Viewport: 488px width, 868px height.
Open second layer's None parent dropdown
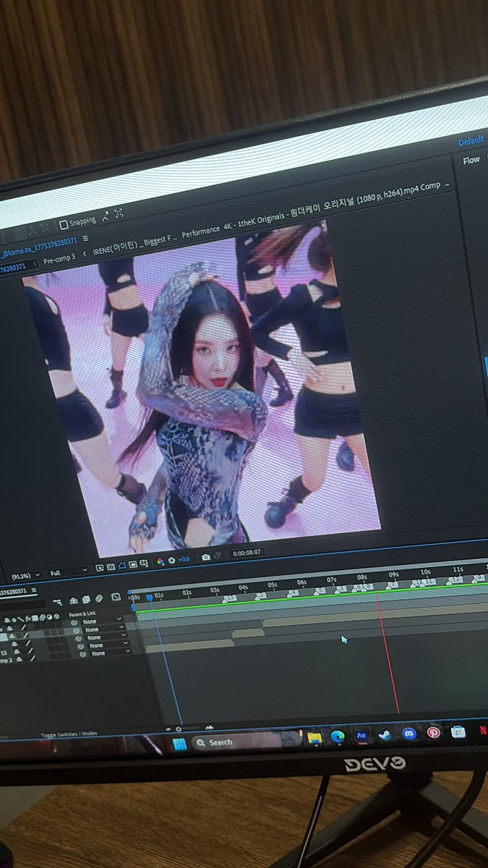105,629
